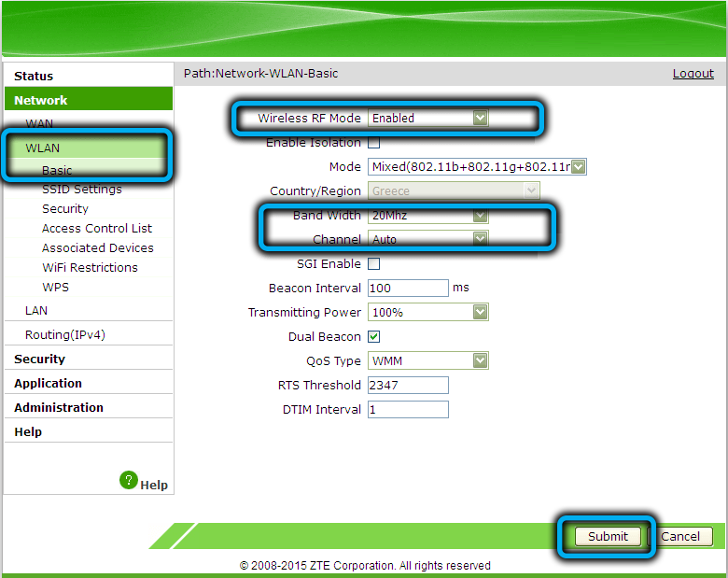Open the Band Width dropdown
Image resolution: width=728 pixels, height=578 pixels.
[428, 216]
